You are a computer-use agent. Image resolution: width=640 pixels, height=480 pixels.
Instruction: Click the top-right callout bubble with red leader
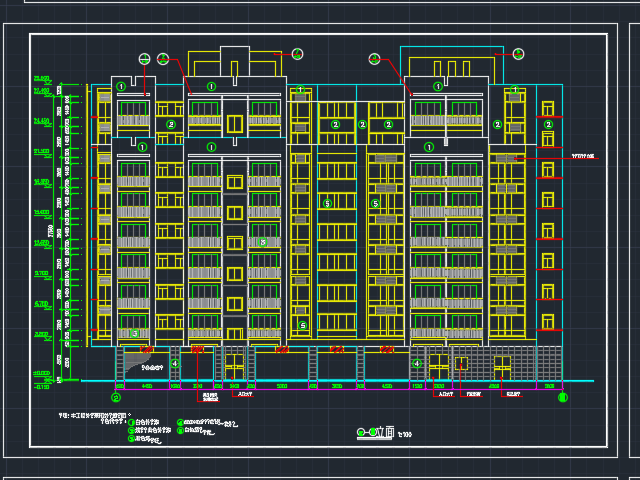518,54
